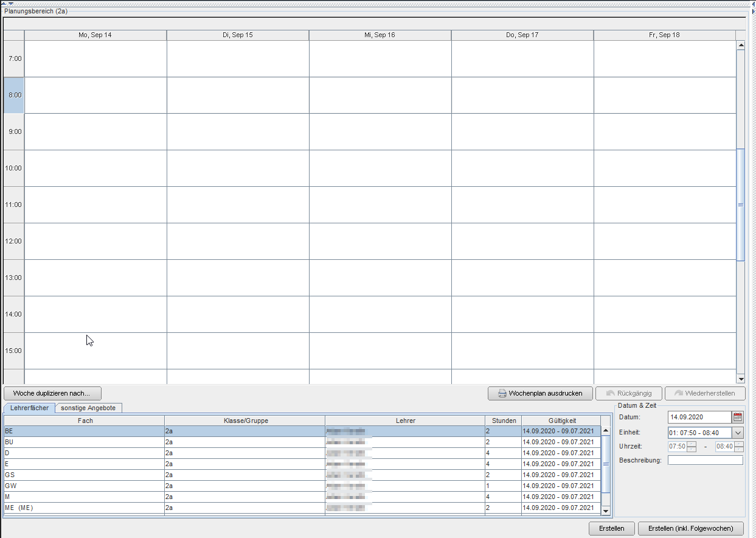Click the Rückgängig undo arrow icon
Viewport: 756px width, 538px height.
pos(611,393)
